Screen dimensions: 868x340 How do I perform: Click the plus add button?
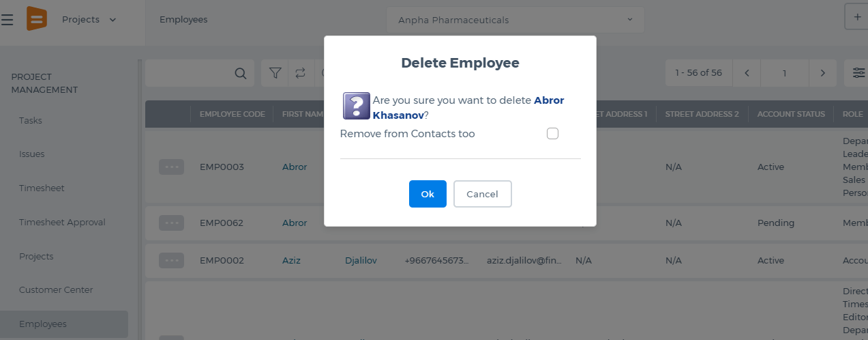click(x=857, y=17)
